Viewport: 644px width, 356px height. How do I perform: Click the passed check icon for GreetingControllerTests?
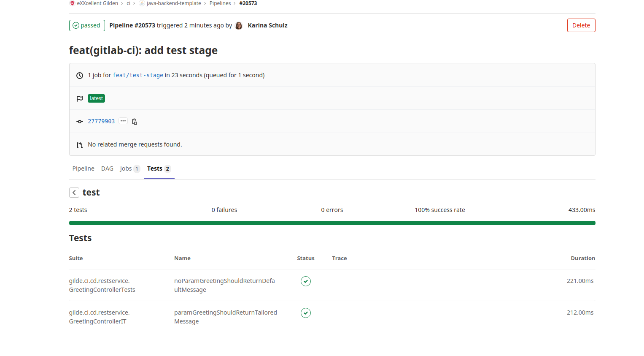point(306,281)
